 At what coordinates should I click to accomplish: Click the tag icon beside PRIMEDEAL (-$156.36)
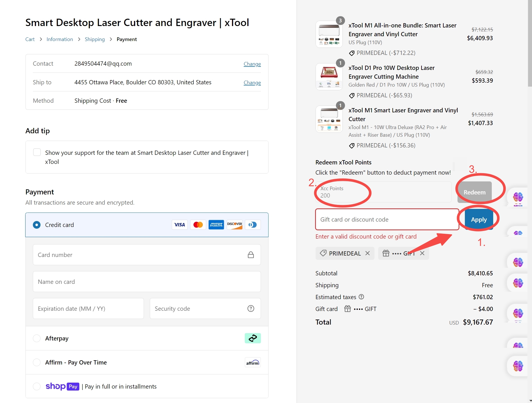click(352, 145)
